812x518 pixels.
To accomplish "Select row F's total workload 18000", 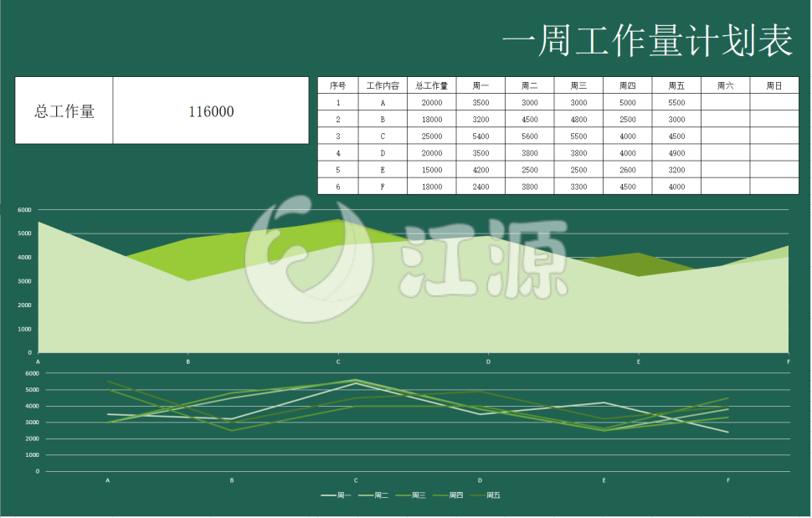I will point(432,187).
